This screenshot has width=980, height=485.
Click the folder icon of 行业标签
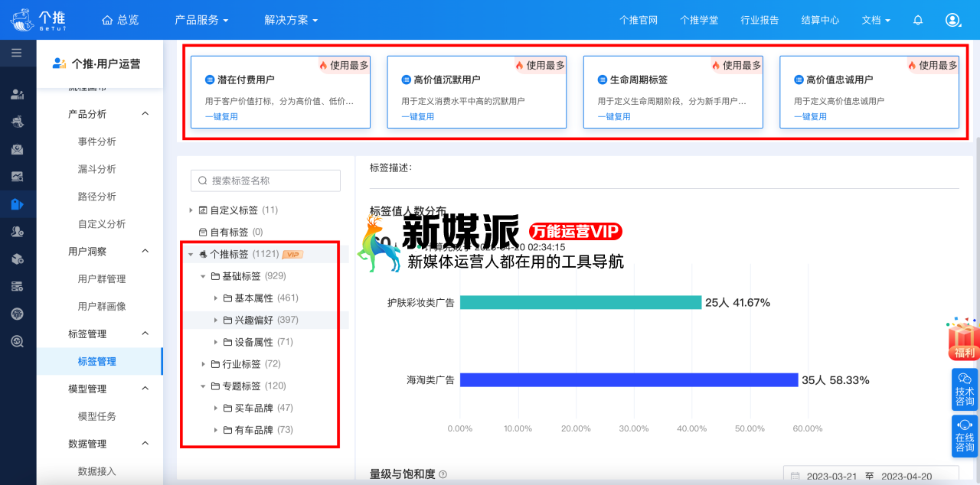click(x=215, y=364)
